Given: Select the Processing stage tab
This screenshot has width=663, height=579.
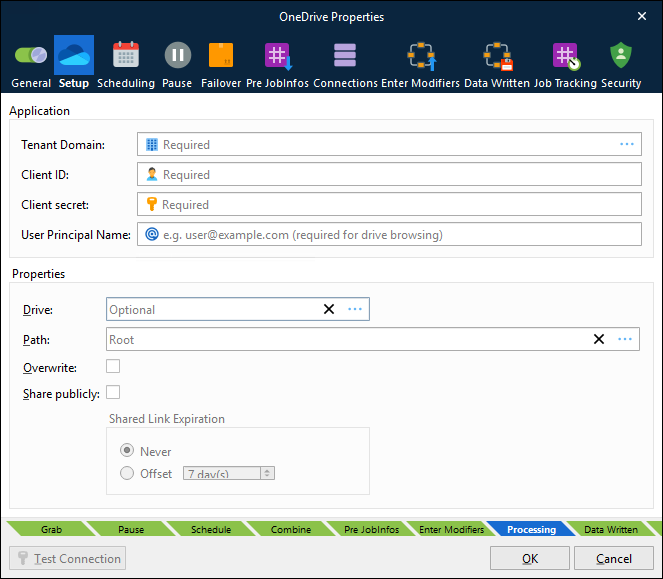Looking at the screenshot, I should (531, 530).
